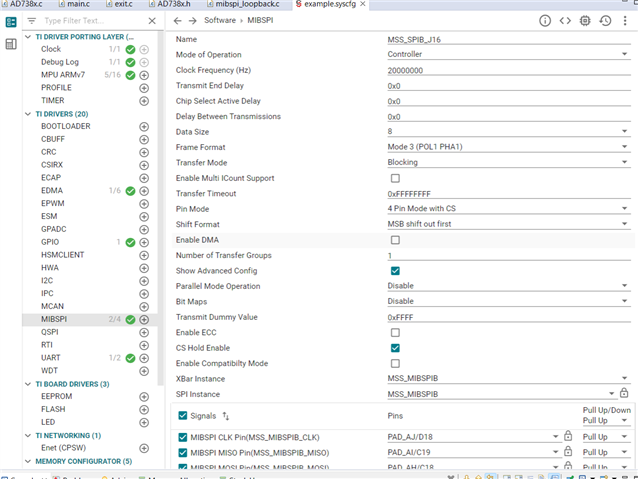Viewport: 638px width, 479px height.
Task: Open Transfer Mode dropdown
Action: coord(509,162)
